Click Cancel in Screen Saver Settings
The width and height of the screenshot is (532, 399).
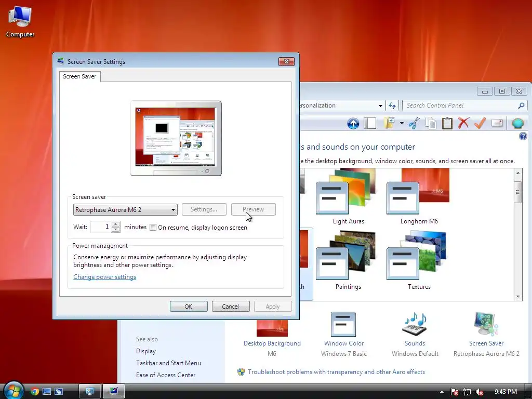click(x=231, y=307)
